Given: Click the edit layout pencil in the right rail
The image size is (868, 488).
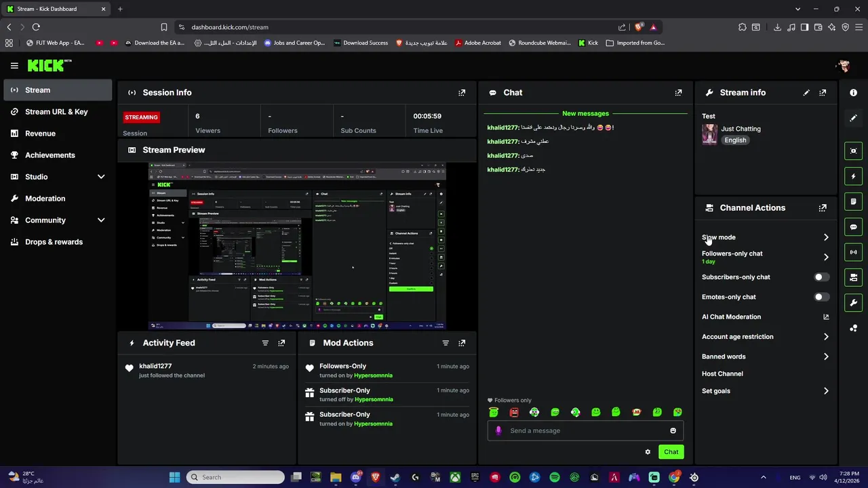Looking at the screenshot, I should tap(853, 118).
